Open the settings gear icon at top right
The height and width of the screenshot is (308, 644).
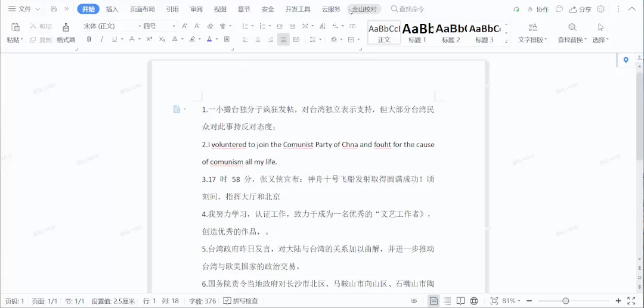click(x=601, y=9)
